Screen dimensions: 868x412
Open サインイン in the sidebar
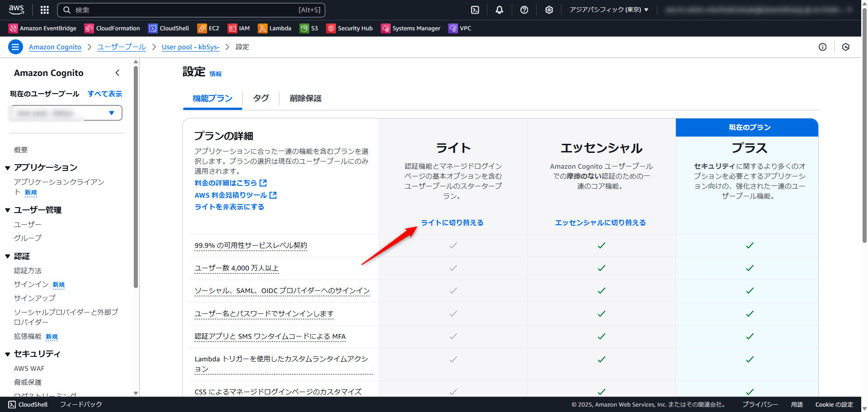coord(31,284)
